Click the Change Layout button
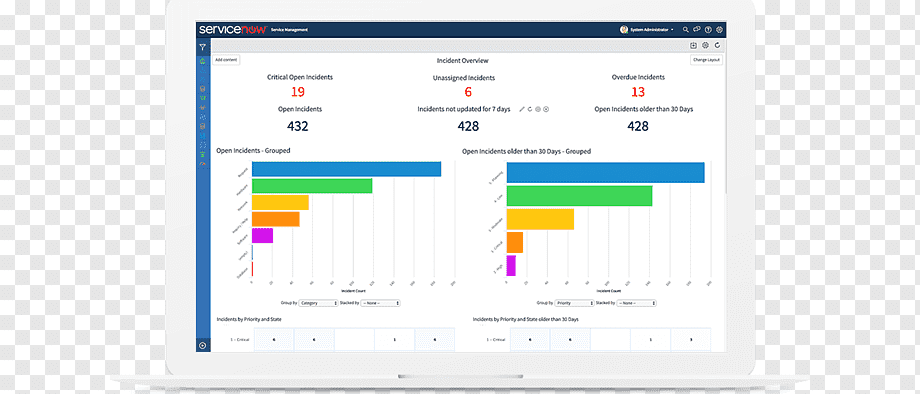The height and width of the screenshot is (394, 920). 706,60
